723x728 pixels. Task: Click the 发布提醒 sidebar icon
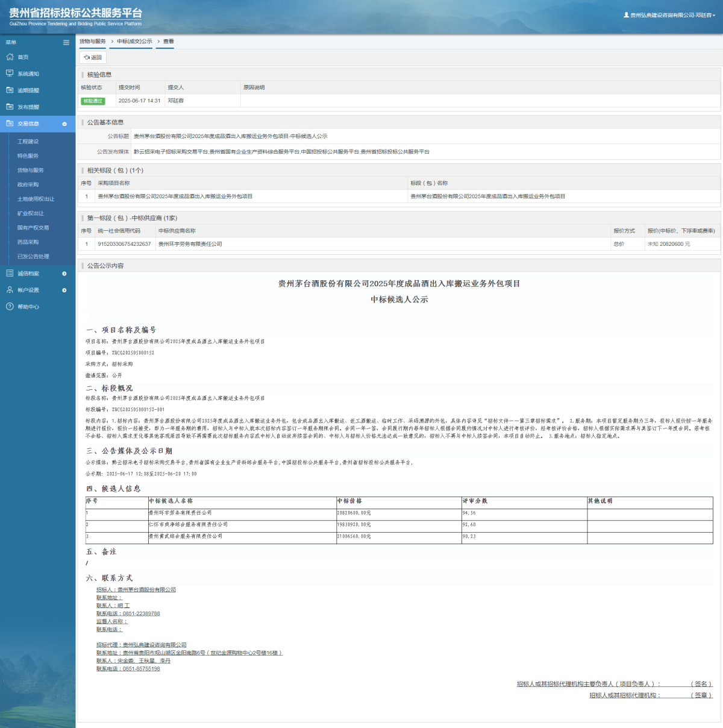pos(10,107)
